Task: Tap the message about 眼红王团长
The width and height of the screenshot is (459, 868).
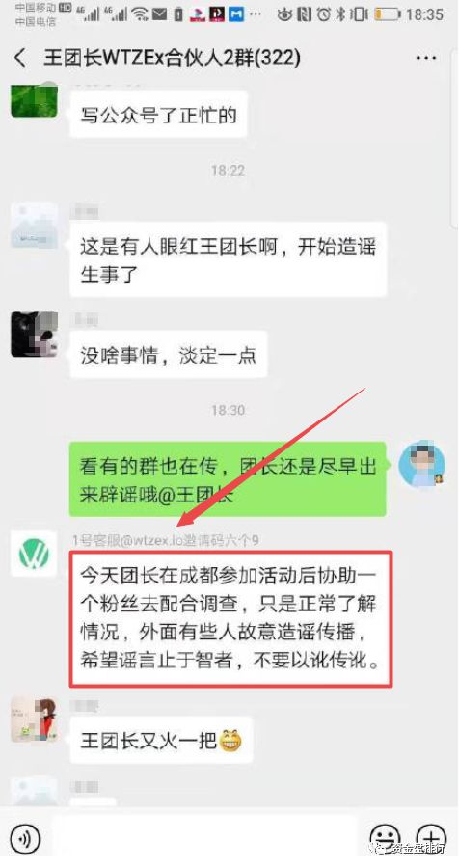Action: point(228,259)
